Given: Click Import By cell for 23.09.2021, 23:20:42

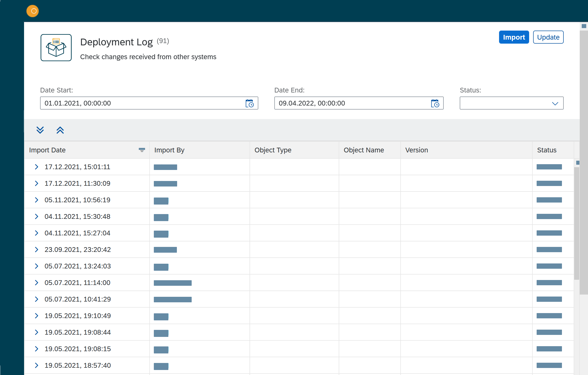Looking at the screenshot, I should coord(200,249).
